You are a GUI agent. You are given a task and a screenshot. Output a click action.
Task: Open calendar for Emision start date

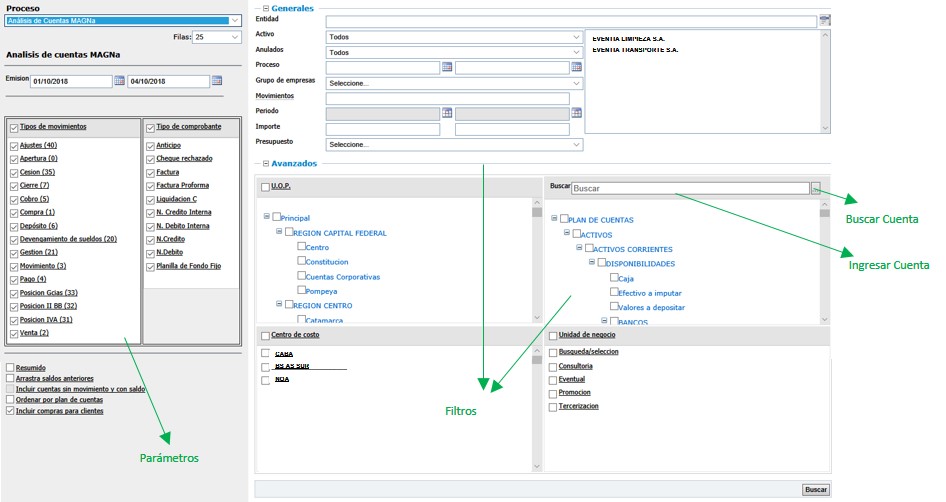pos(119,81)
